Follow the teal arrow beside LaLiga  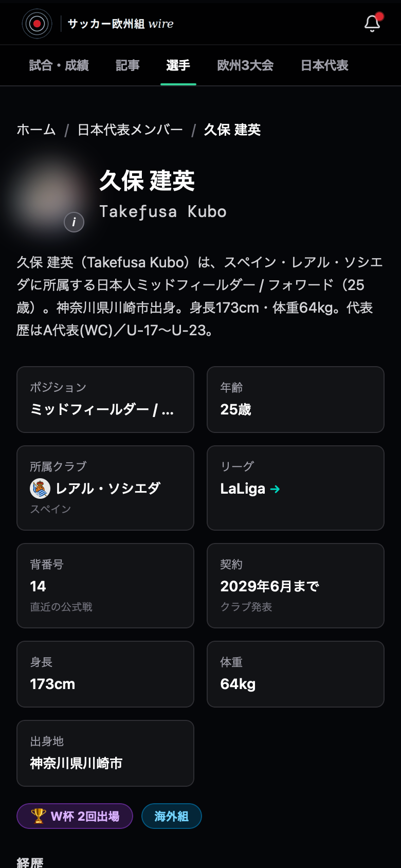coord(275,489)
